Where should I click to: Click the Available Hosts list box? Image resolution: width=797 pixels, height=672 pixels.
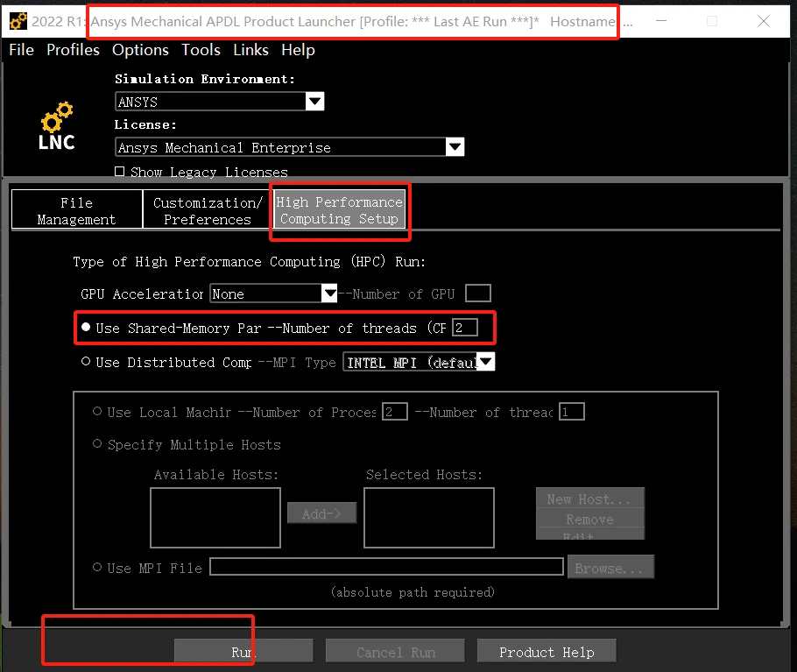[x=215, y=518]
